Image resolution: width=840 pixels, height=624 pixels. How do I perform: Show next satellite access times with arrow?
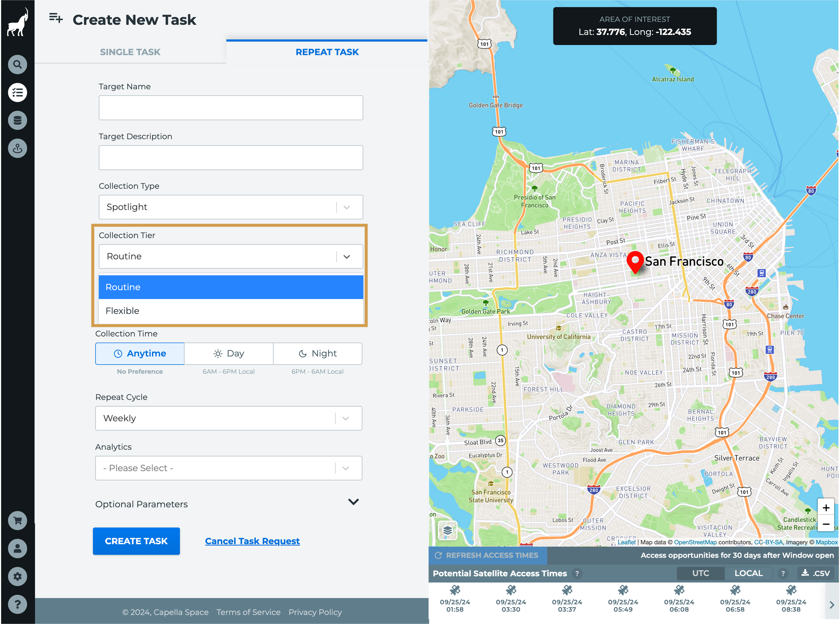tap(832, 605)
